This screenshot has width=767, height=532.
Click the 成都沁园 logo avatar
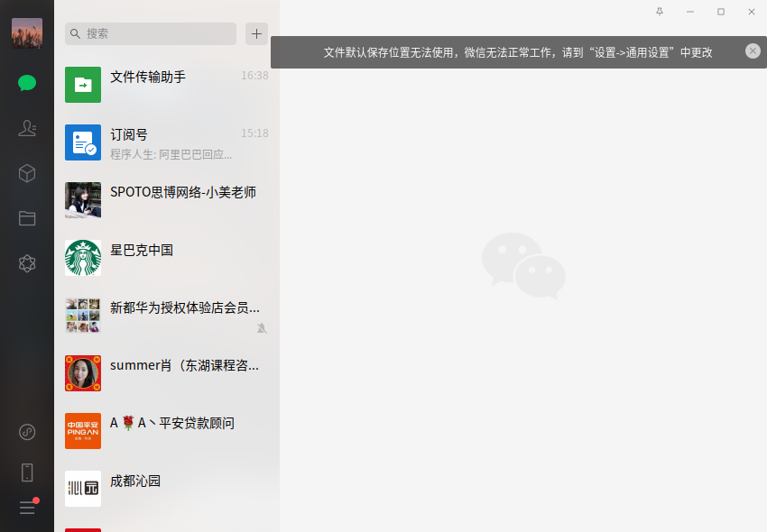(83, 489)
